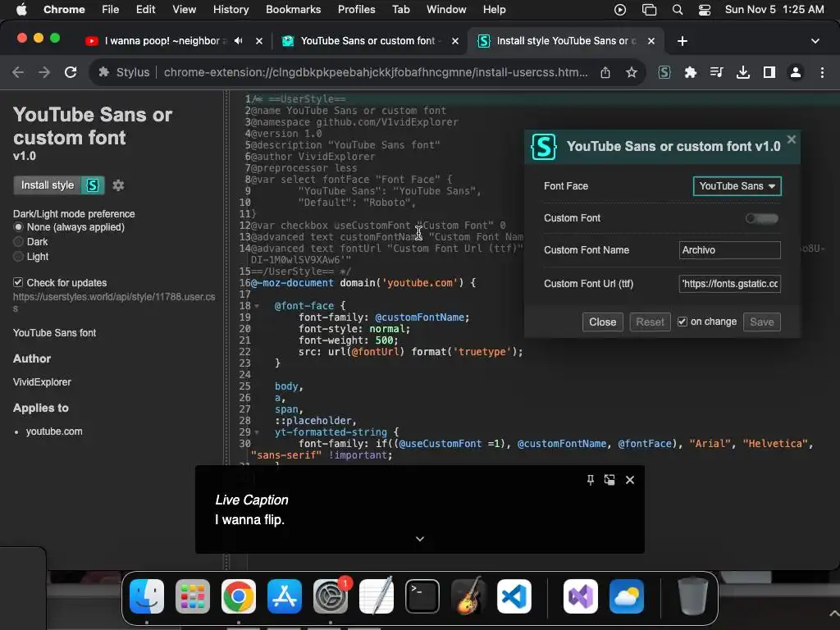The height and width of the screenshot is (630, 840).
Task: Click the Install style button
Action: [x=58, y=185]
